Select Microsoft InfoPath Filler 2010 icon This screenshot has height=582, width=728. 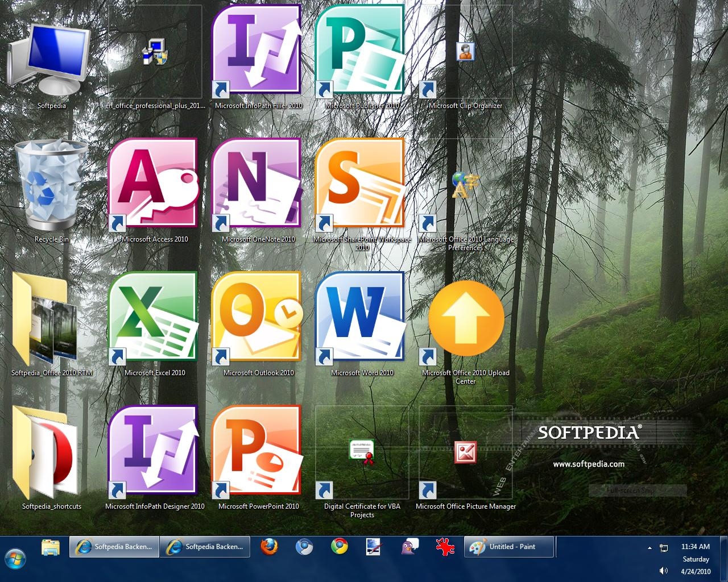257,50
